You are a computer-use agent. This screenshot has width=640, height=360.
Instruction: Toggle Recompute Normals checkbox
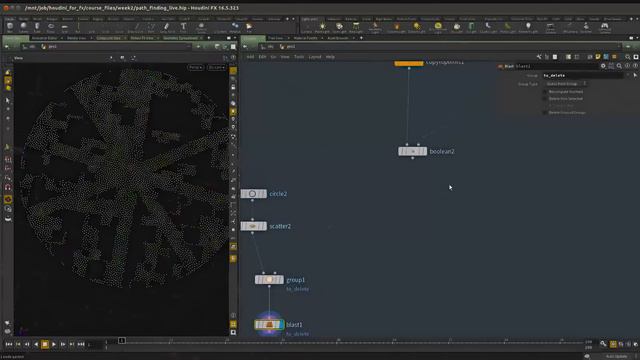tap(545, 92)
